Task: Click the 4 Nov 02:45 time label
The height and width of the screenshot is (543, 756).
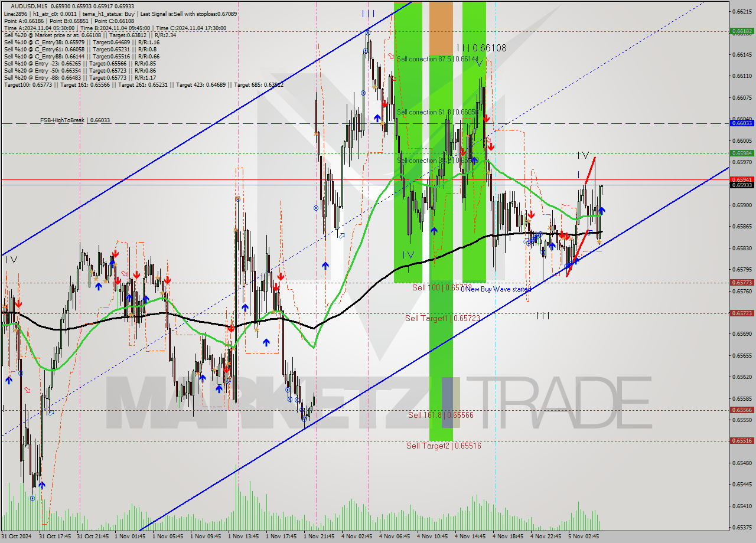Action: [x=357, y=537]
